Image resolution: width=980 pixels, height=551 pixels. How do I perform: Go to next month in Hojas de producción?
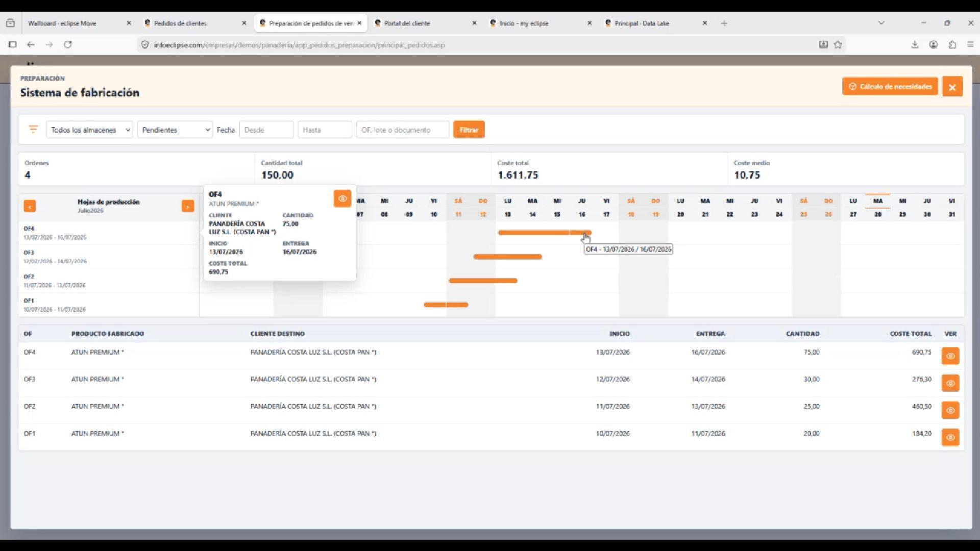click(188, 206)
